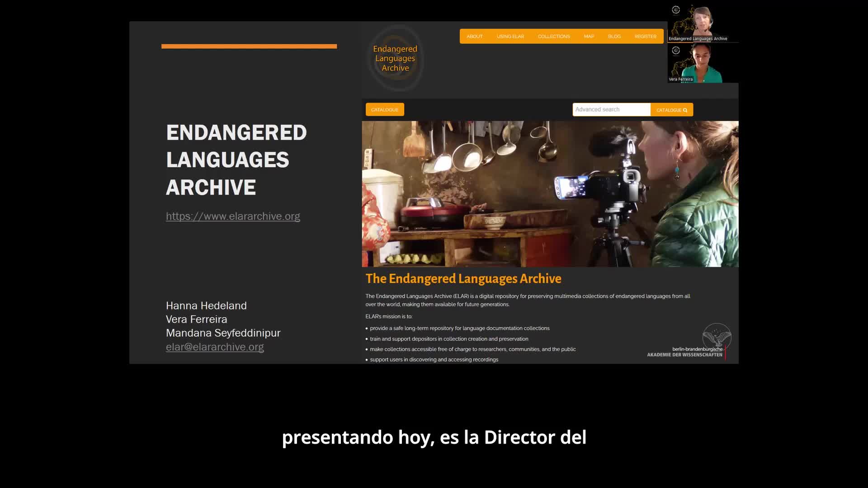Screen dimensions: 868x488
Task: Click the Endangered Languages Archive circular logo
Action: [395, 58]
